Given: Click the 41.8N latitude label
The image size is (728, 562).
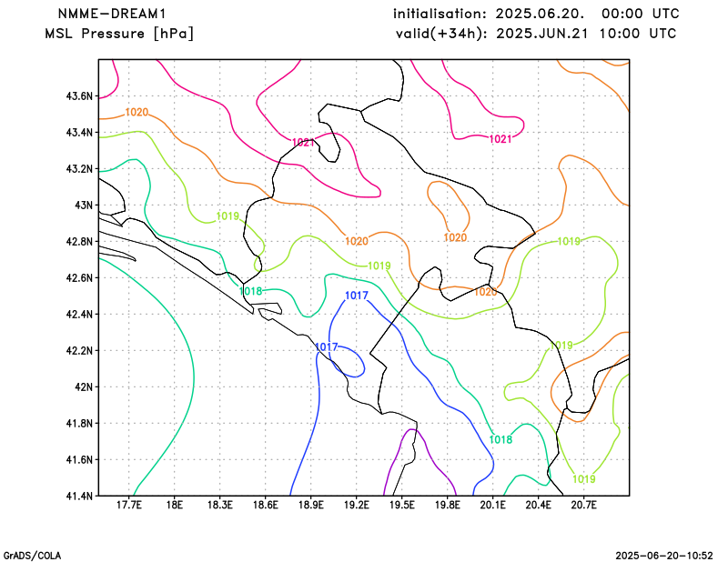Looking at the screenshot, I should [x=79, y=423].
